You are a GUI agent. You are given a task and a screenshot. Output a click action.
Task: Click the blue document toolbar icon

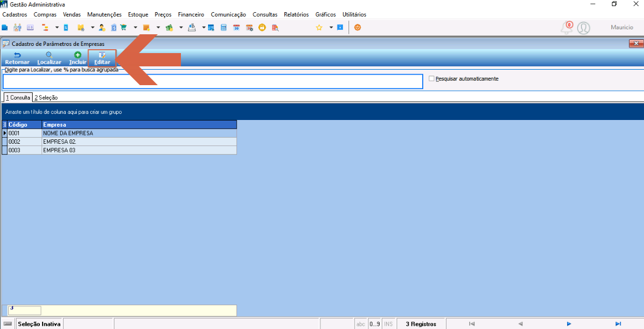66,28
